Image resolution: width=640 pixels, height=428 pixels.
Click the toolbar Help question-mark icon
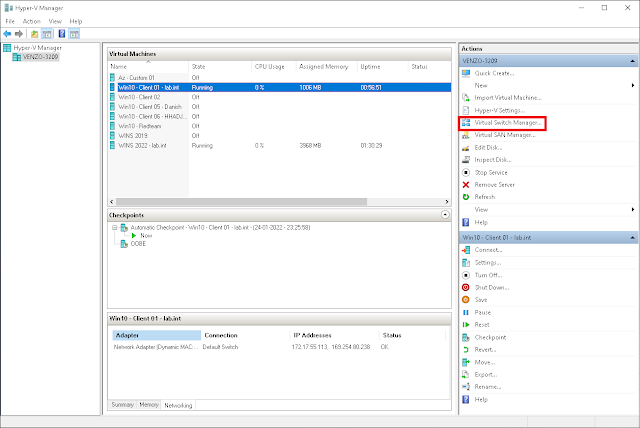coord(62,34)
